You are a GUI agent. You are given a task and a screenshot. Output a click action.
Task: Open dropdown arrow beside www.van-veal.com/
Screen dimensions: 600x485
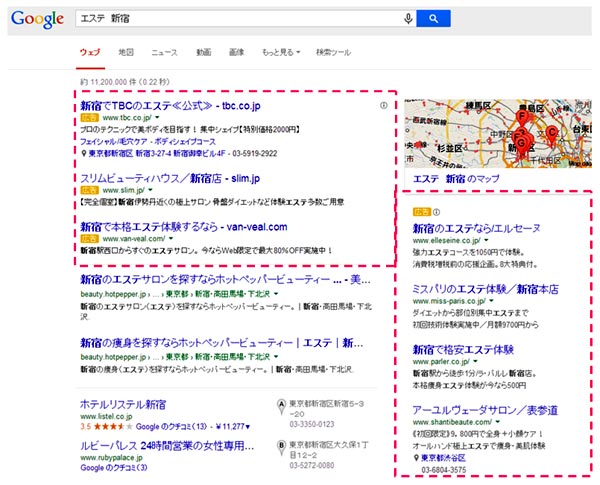tap(171, 238)
